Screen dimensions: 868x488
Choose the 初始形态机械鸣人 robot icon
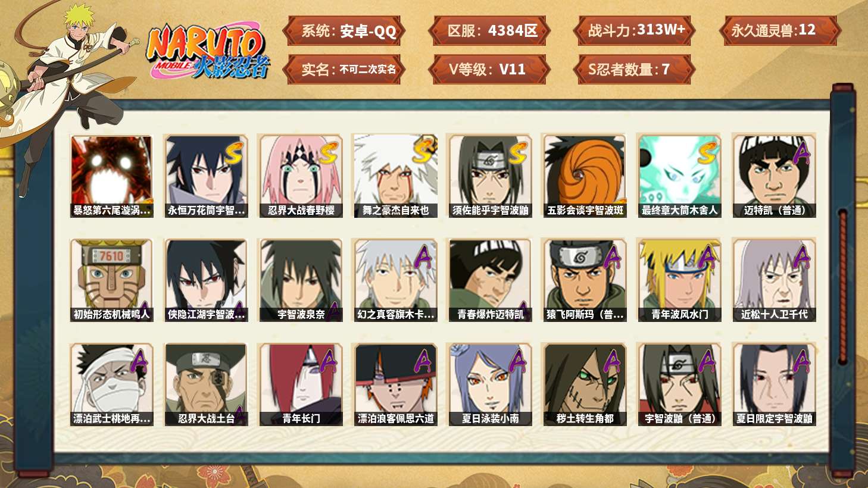[x=112, y=280]
